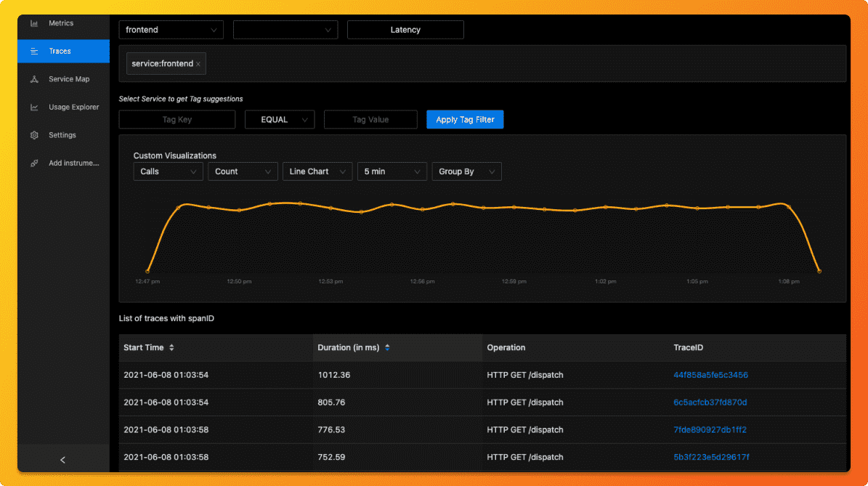Click the Settings gear icon
868x486 pixels.
[33, 134]
